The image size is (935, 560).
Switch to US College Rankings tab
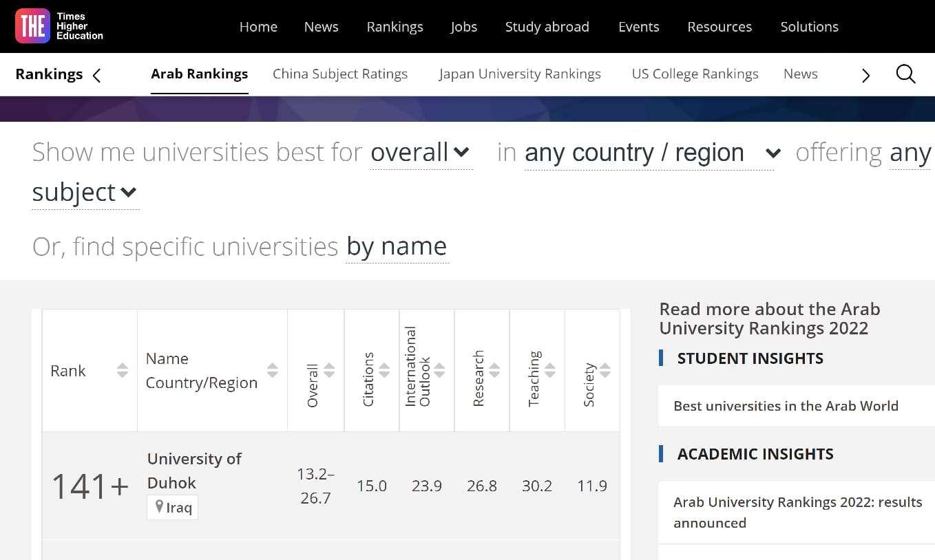click(x=695, y=74)
